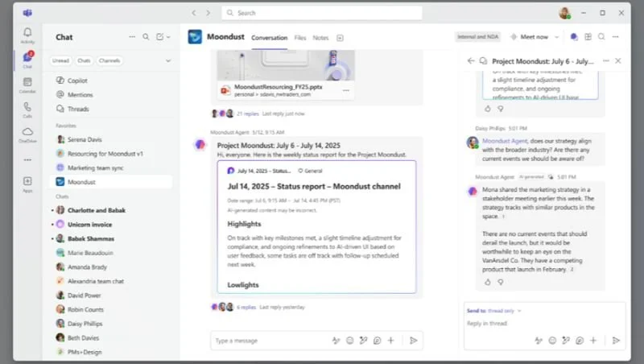Open Chat in the left rail
Screen dimensions: 644x364
[x=27, y=57]
